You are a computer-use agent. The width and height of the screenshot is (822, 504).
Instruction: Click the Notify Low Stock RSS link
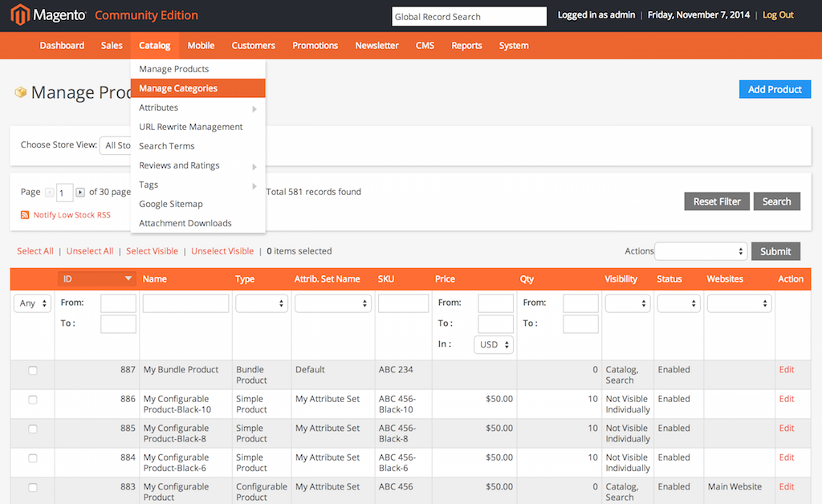71,215
